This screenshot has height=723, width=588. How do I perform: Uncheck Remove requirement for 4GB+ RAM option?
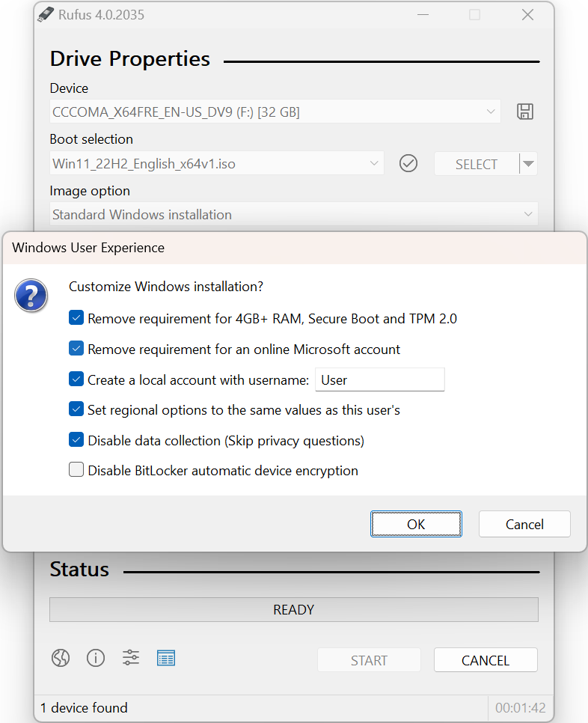76,318
